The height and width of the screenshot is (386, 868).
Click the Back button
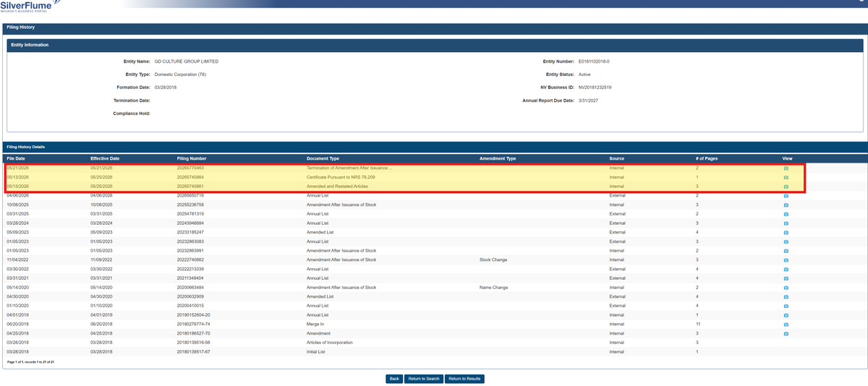click(394, 379)
